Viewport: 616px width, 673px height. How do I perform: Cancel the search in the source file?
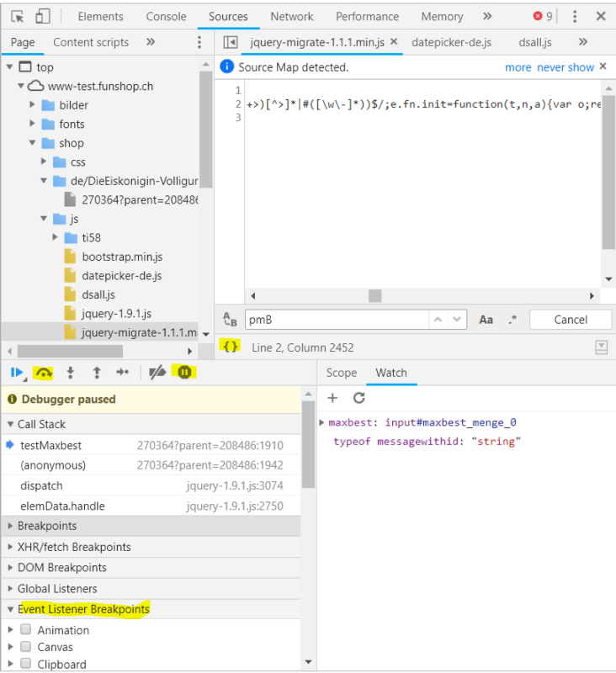click(x=570, y=320)
